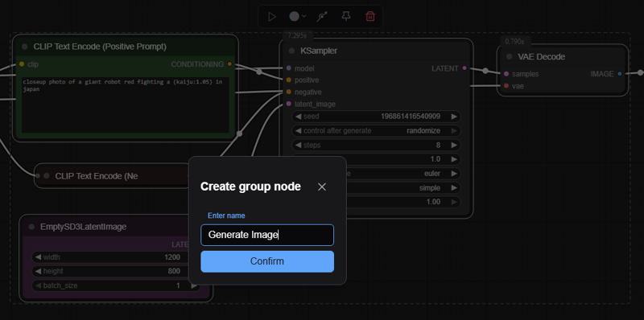This screenshot has height=320, width=644.
Task: Click the reroute dot on LATENT link
Action: [485, 71]
